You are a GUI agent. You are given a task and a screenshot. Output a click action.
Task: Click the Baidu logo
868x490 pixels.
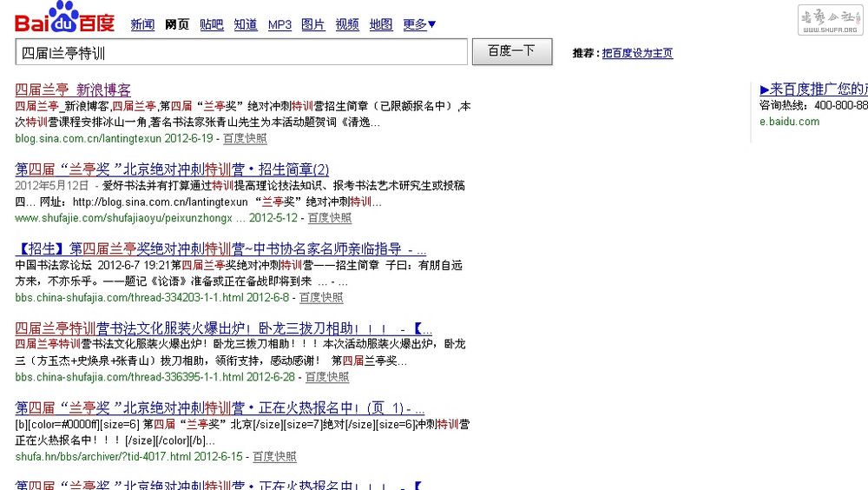coord(64,18)
